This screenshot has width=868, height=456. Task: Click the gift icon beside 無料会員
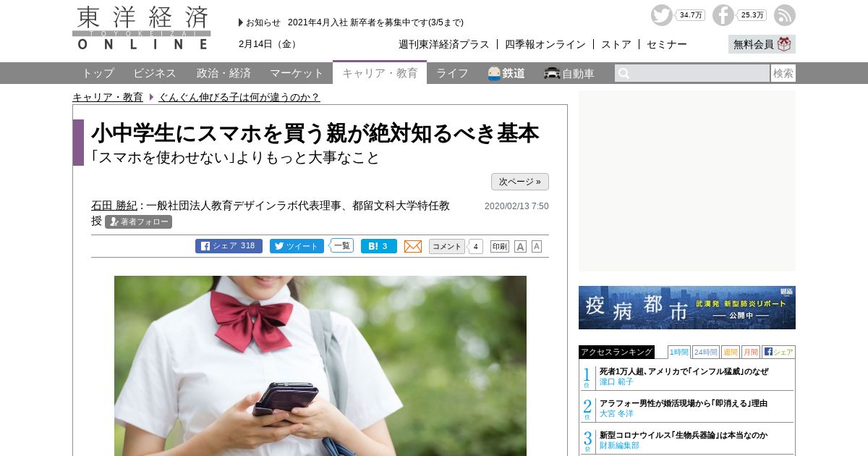tap(785, 44)
